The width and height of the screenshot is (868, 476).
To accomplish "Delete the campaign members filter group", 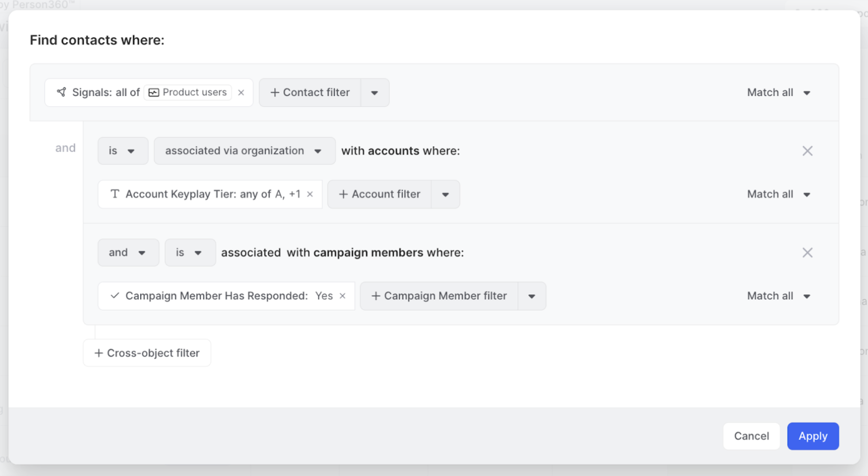I will point(807,252).
